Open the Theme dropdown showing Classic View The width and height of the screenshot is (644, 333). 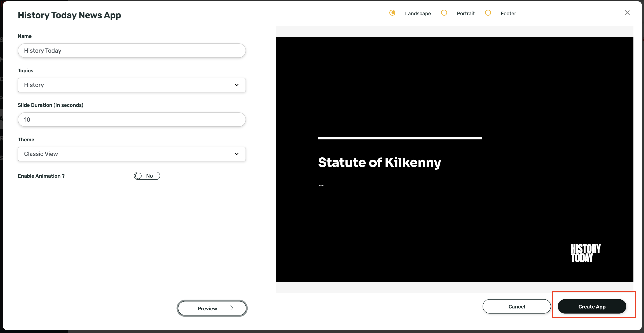[x=132, y=154]
